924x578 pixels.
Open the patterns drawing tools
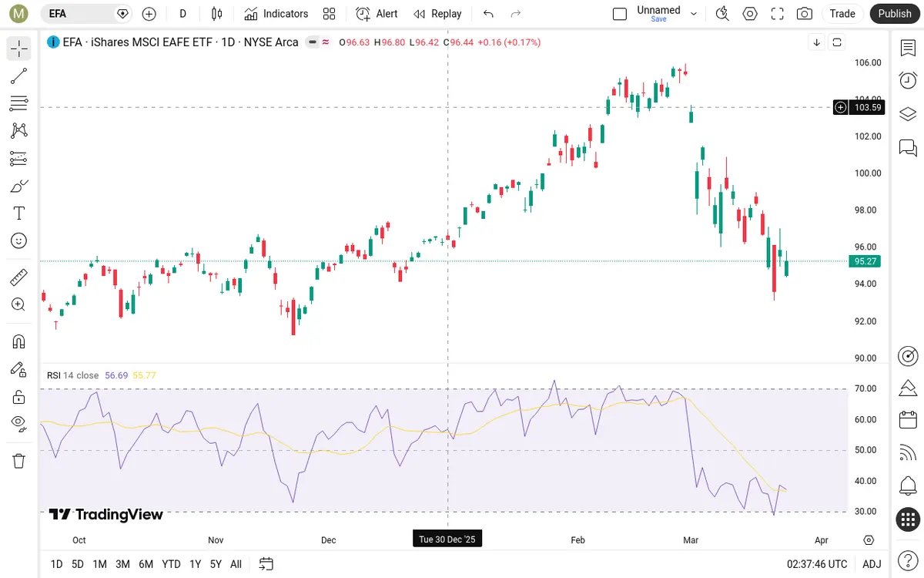point(19,131)
